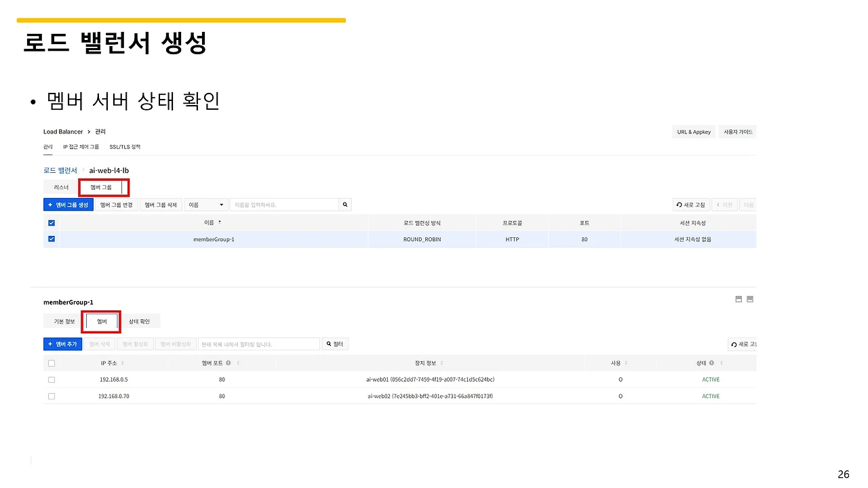Viewport: 868px width, 488px height.
Task: Check the checkbox for 192.168.0.5
Action: tap(52, 380)
